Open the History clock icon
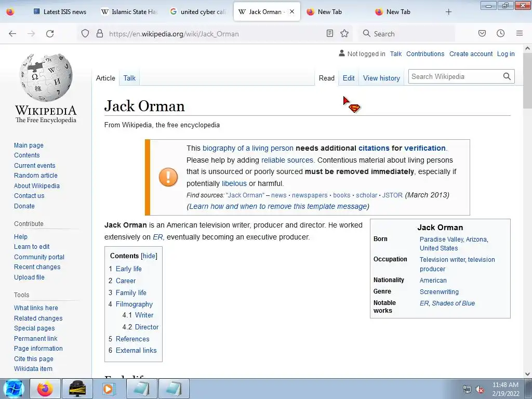Viewport: 532px width, 399px height. point(500,33)
